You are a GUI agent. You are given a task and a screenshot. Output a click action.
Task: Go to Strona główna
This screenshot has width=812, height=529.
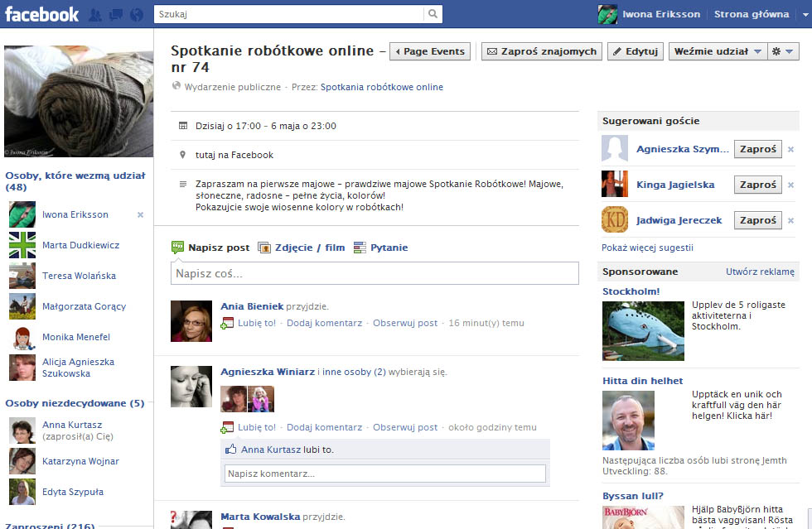752,15
